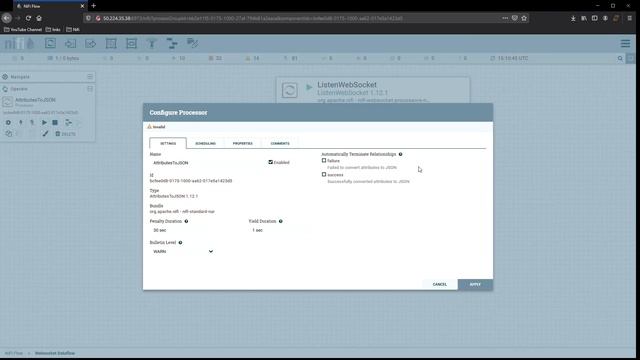Reload the page with browser refresh icon
This screenshot has width=640, height=360.
click(28, 18)
